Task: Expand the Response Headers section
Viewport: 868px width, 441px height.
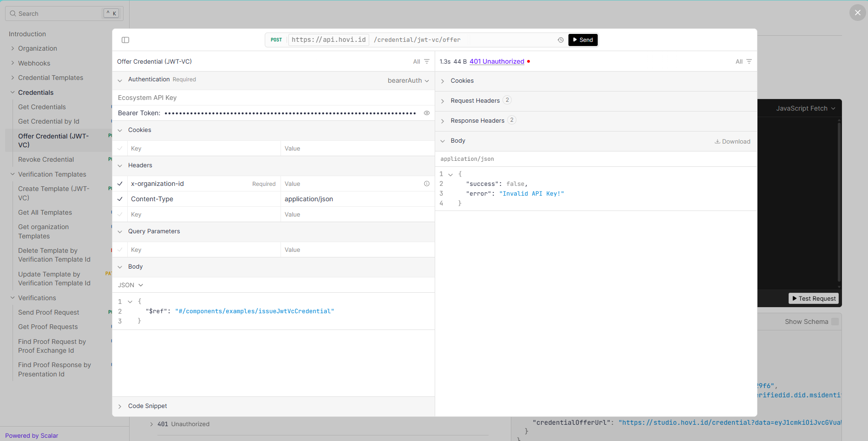Action: click(x=477, y=120)
